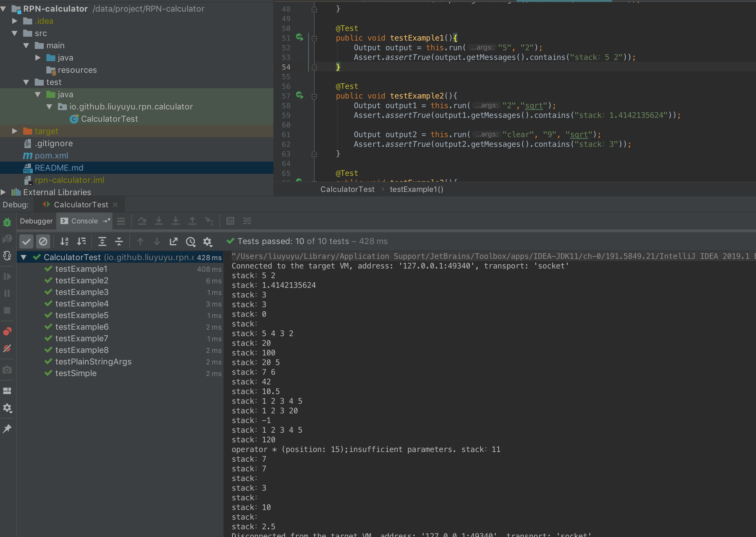Click the Expand All tests icon
The height and width of the screenshot is (537, 756).
tap(102, 242)
